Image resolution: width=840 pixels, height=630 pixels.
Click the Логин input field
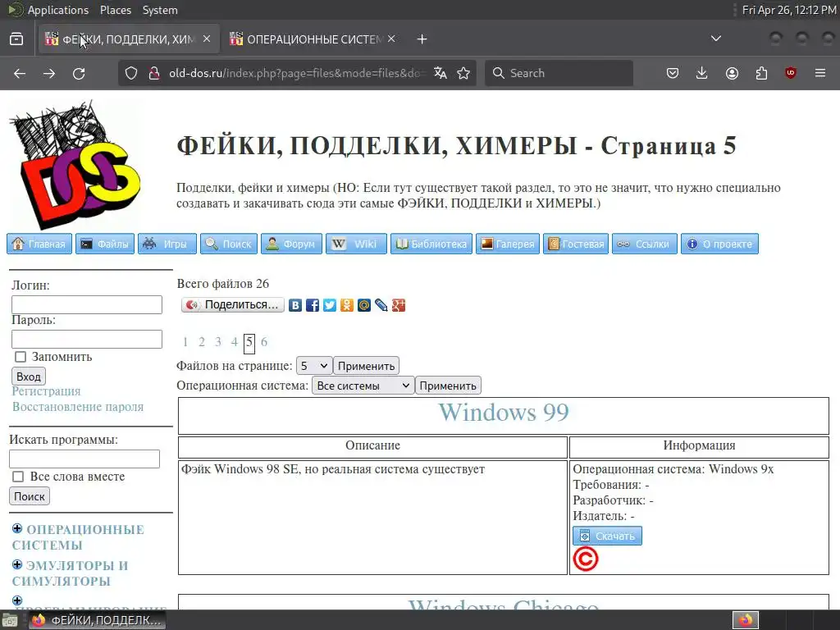coord(87,305)
